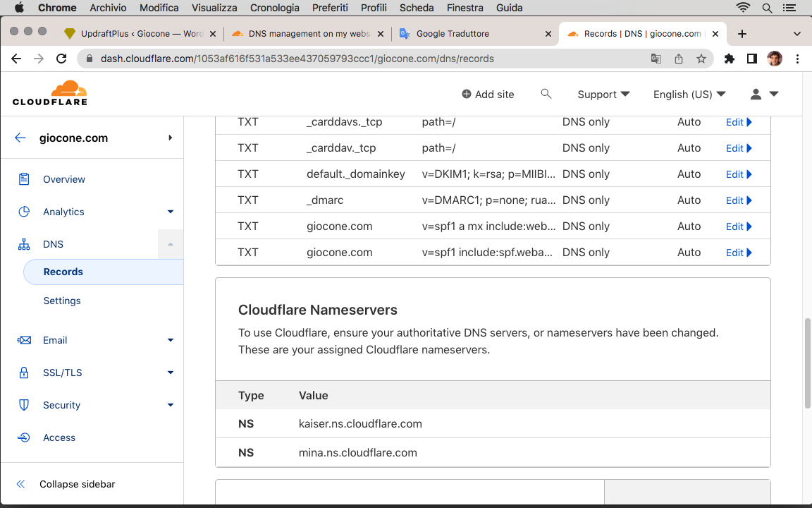This screenshot has width=812, height=508.
Task: Open Chrome three-dot menu
Action: pyautogui.click(x=797, y=59)
